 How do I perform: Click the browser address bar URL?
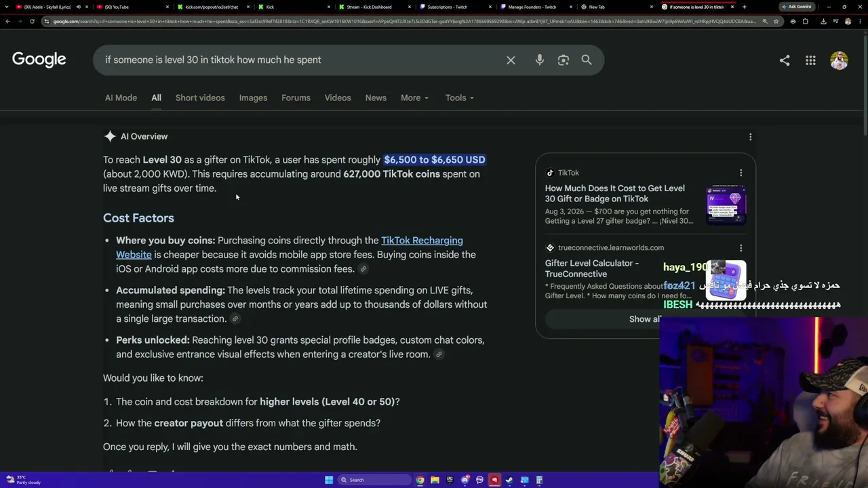coord(403,21)
